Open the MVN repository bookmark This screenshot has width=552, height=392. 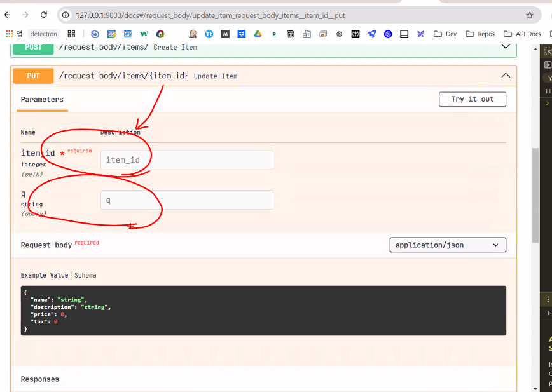click(128, 34)
